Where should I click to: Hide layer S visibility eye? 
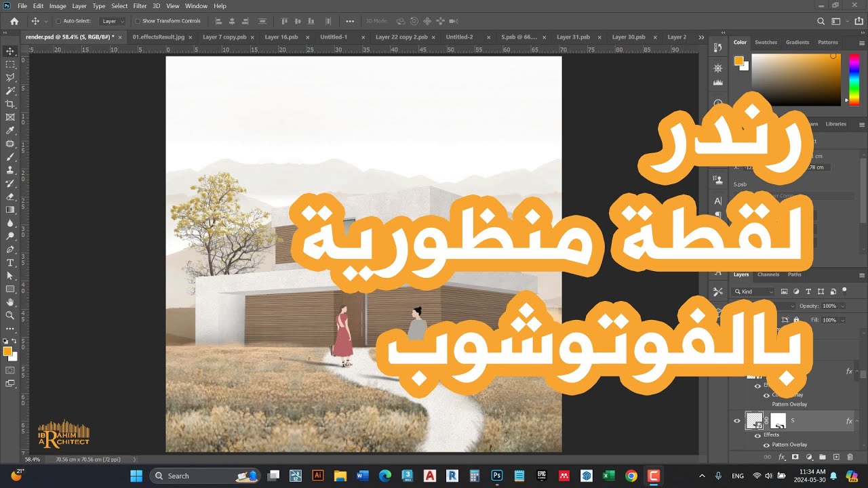coord(737,421)
